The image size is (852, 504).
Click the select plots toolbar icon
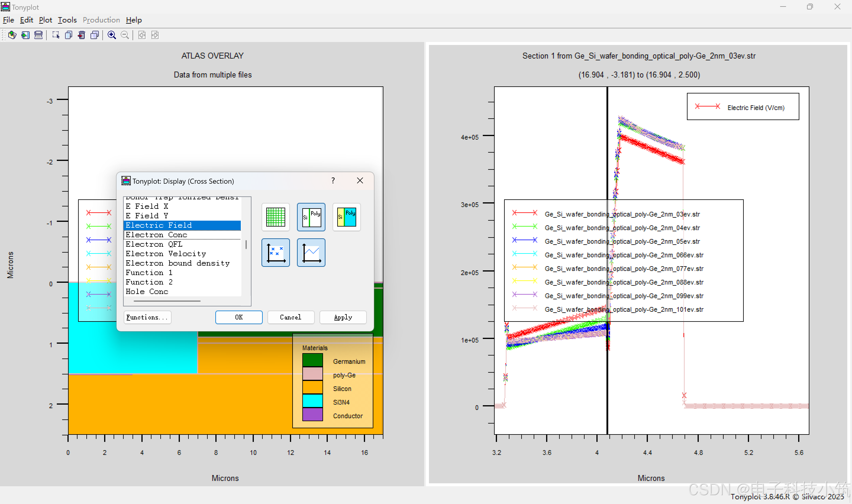pos(56,35)
